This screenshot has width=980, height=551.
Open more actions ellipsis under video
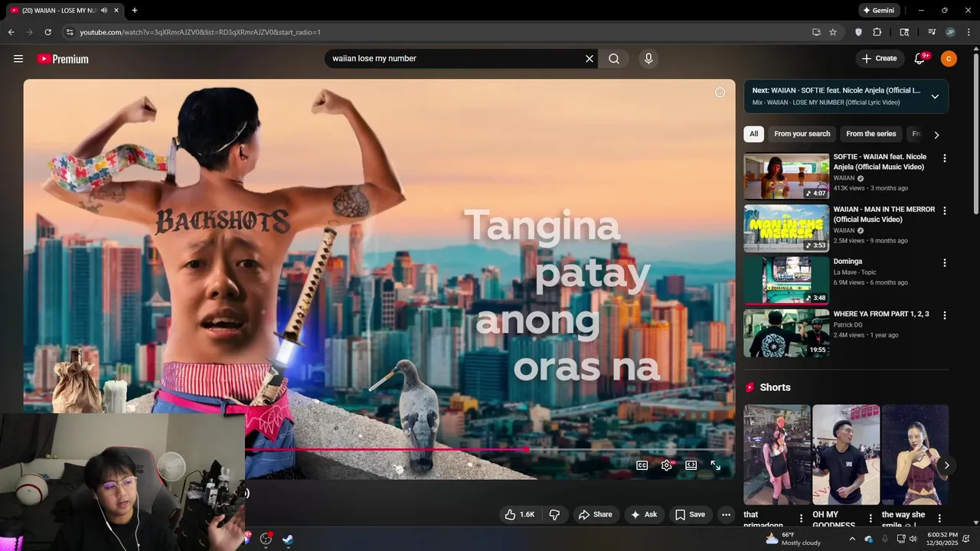[x=727, y=514]
